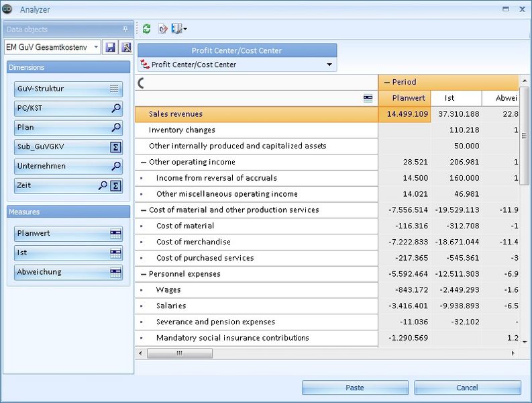
Task: Select the Planwert measure in Measures
Action: [x=68, y=234]
